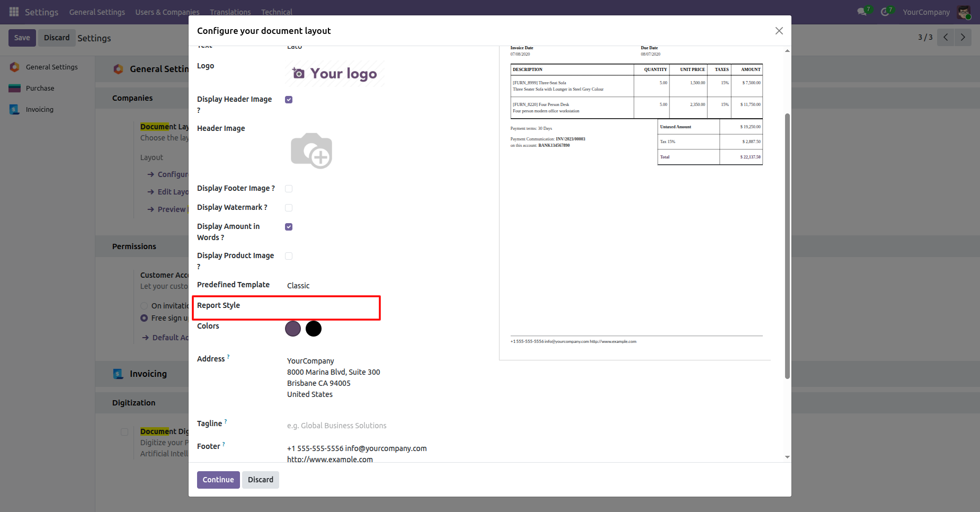Click the General Settings header icon

118,69
